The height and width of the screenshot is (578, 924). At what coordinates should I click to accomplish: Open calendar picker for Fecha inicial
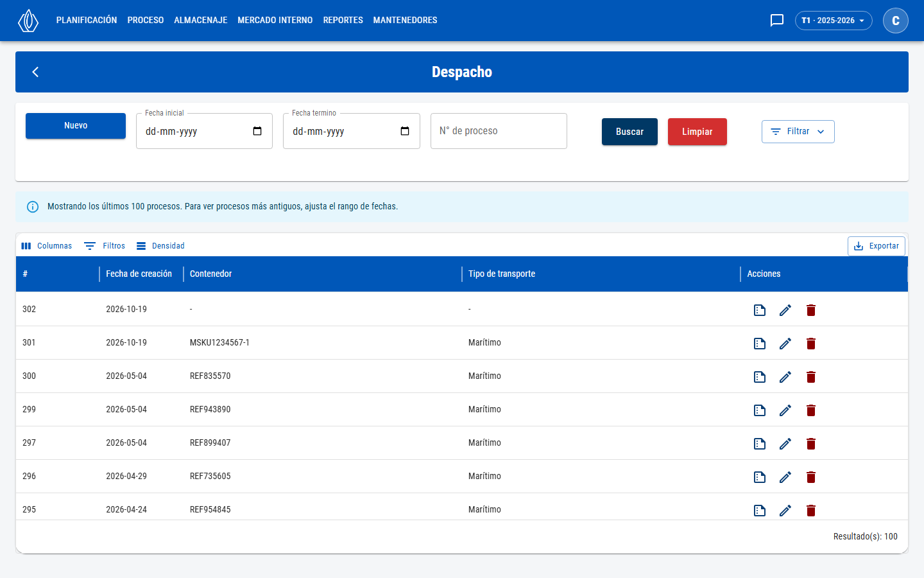click(x=257, y=131)
